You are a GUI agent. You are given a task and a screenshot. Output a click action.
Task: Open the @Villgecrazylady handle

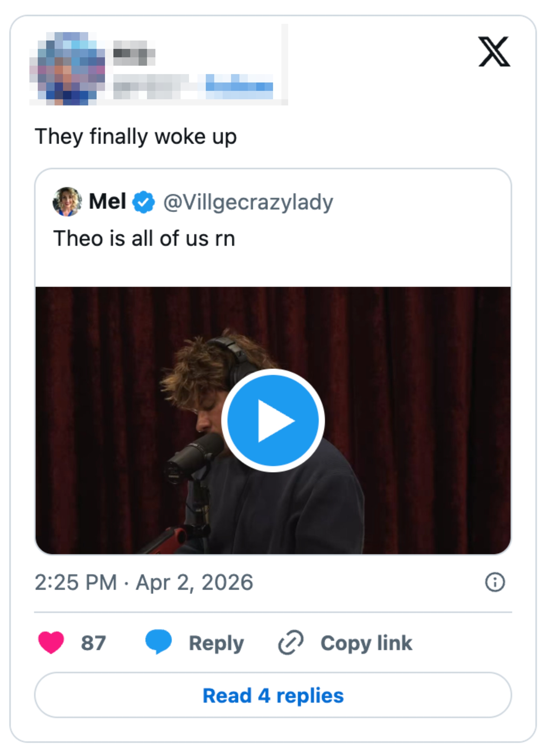(248, 203)
